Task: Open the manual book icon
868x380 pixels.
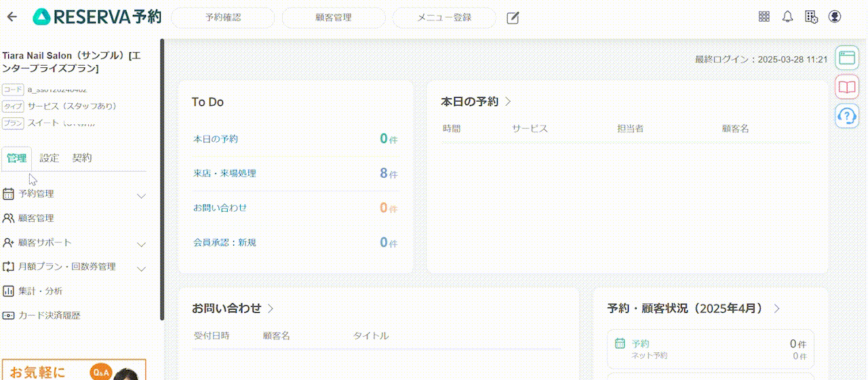Action: (x=846, y=87)
